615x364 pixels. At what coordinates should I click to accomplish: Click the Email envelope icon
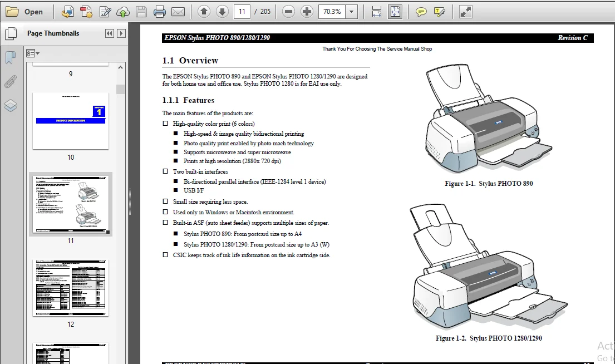(178, 12)
